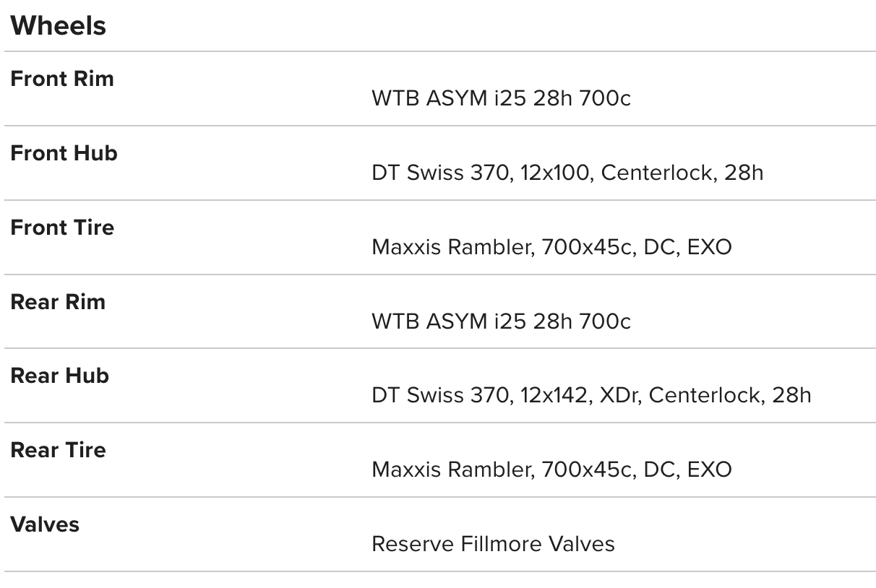Click DT Swiss 370, 12x100 front hub spec

coord(567,173)
